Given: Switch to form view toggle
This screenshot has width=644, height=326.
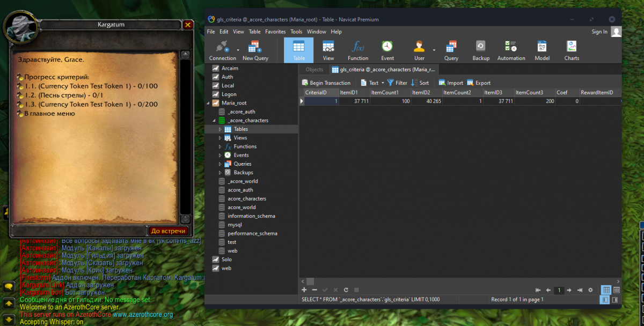Looking at the screenshot, I should [616, 290].
